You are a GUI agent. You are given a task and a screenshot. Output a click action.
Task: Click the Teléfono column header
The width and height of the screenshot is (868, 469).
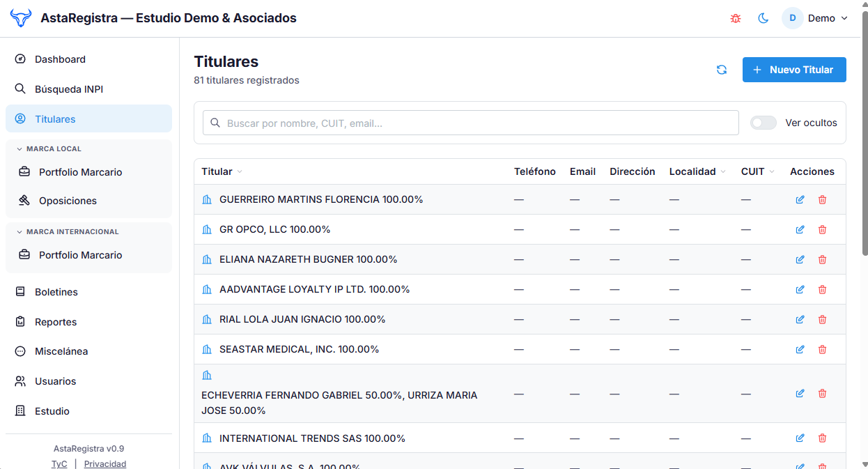pos(535,171)
